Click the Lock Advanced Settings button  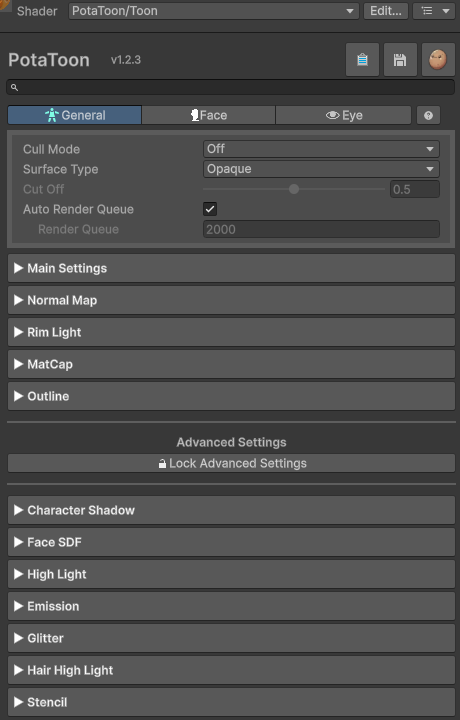pos(231,463)
